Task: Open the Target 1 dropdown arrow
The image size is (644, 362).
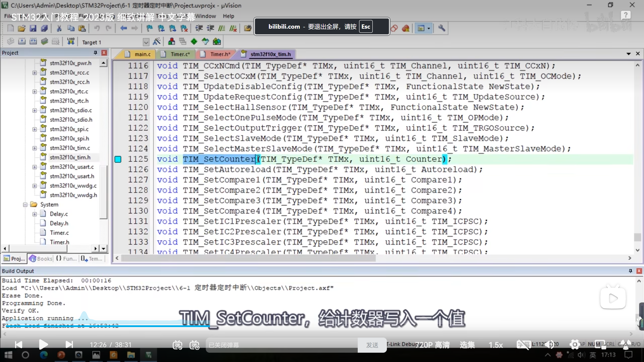Action: tap(146, 42)
